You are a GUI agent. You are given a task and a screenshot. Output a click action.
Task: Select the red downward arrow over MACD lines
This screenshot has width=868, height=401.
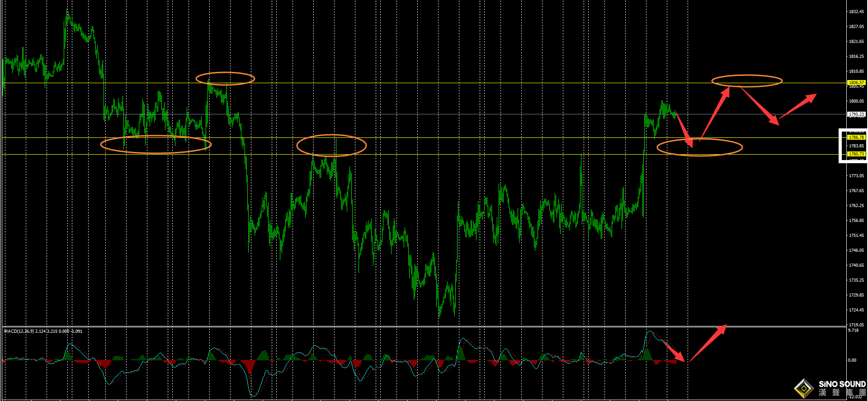(x=673, y=350)
